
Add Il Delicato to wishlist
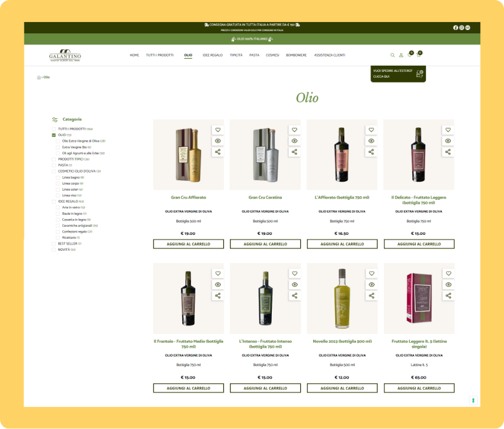coord(448,130)
